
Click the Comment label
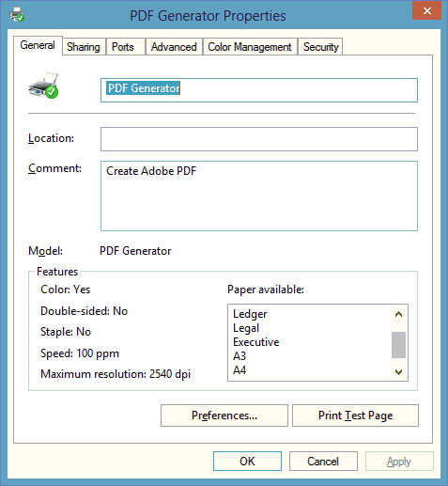[54, 168]
